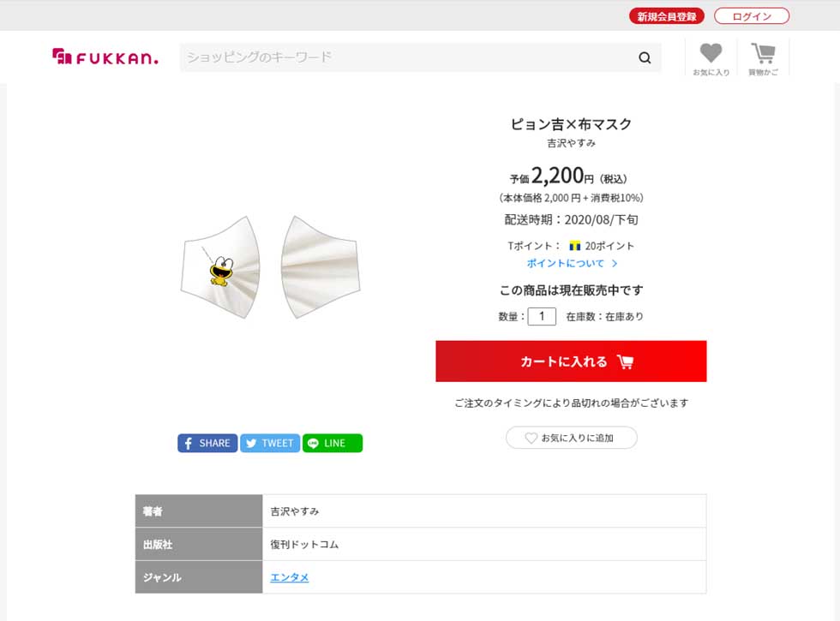Click the magnifier search icon

tap(645, 58)
